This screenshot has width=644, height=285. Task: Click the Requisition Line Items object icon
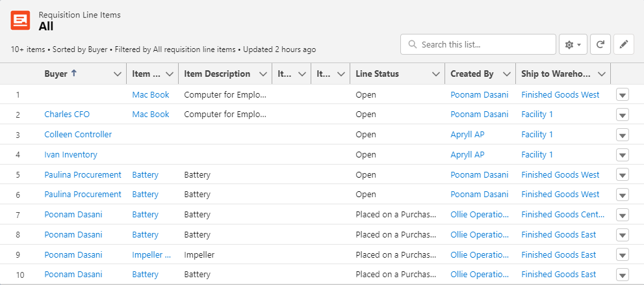coord(20,20)
